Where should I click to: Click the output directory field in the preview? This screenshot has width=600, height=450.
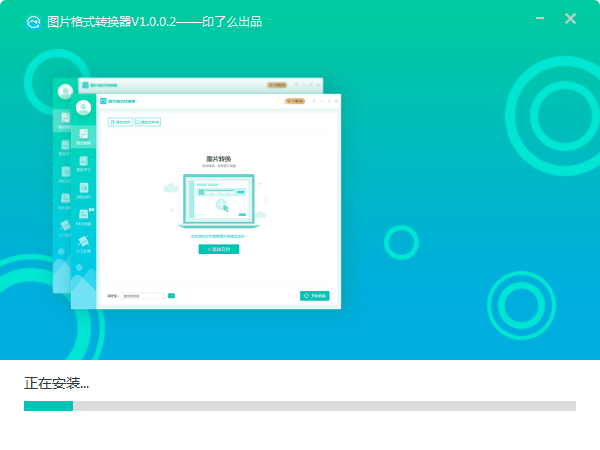tap(142, 296)
